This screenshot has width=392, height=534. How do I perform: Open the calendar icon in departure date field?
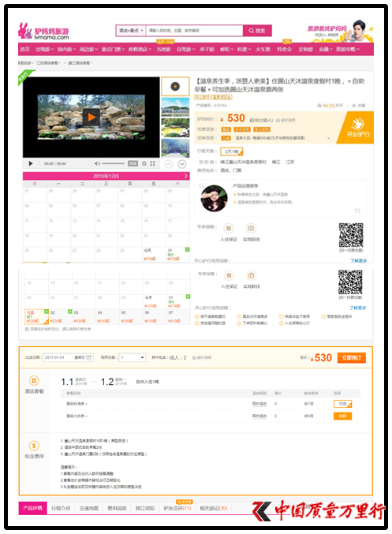coord(88,357)
